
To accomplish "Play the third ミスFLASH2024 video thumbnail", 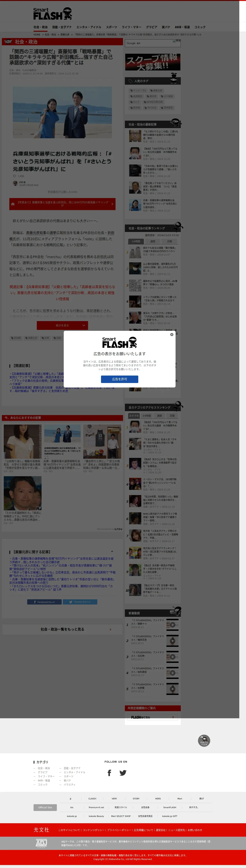I will (x=172, y=656).
